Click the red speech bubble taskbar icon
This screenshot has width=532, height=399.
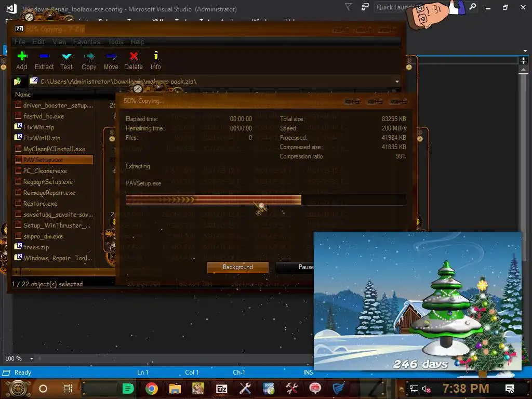[315, 389]
